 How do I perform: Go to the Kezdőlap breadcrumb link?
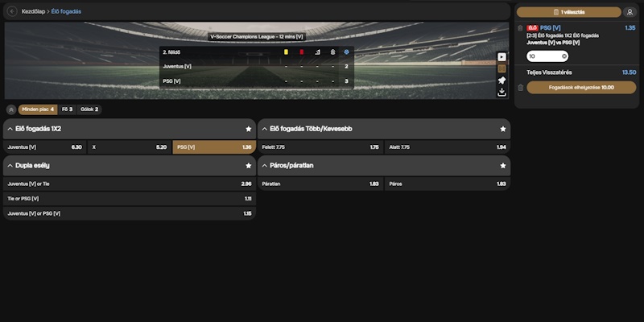33,11
